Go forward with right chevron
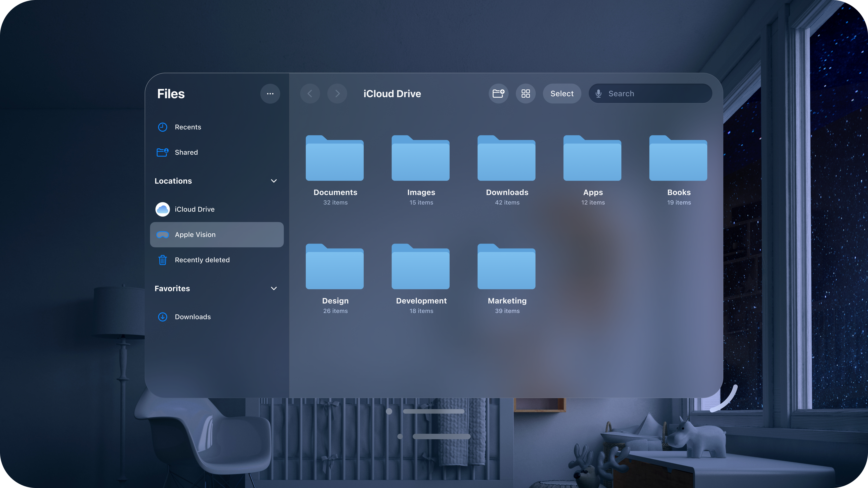 [x=337, y=94]
